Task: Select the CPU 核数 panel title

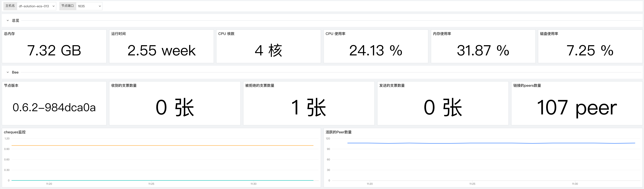Action: [226, 34]
